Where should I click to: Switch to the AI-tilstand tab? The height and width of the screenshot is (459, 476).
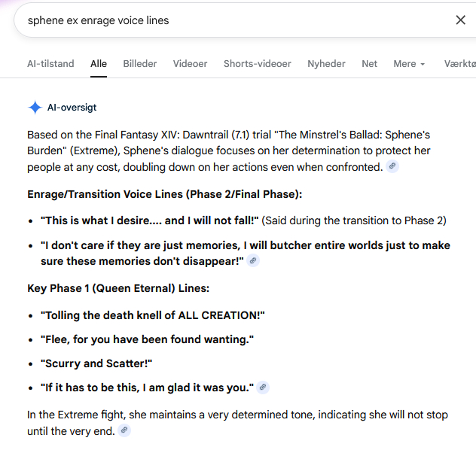click(x=50, y=64)
